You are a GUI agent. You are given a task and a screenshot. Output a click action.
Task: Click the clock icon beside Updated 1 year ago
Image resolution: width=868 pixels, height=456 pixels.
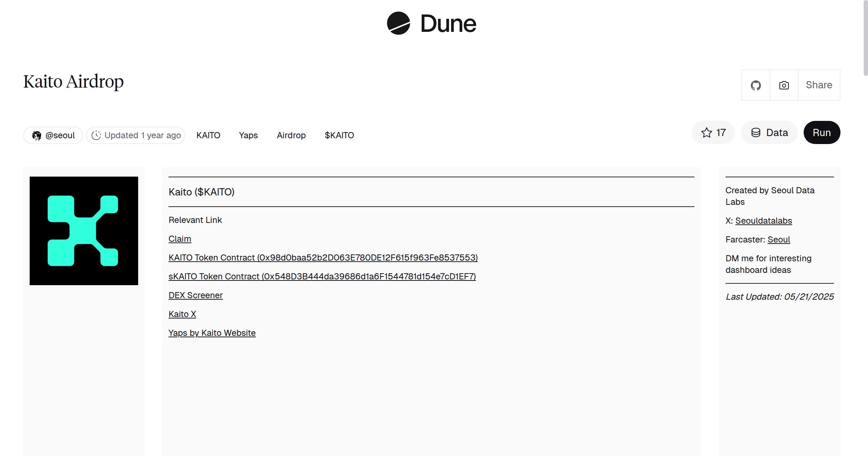[96, 135]
